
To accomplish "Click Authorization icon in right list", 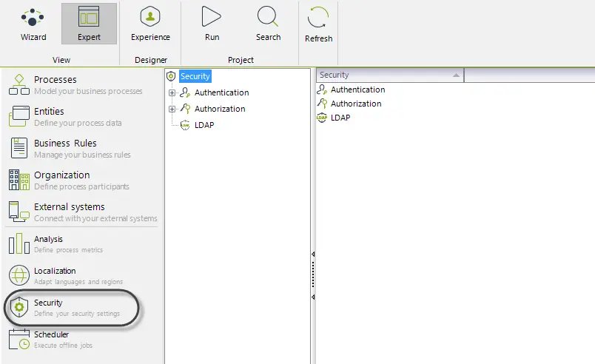I will click(x=322, y=104).
